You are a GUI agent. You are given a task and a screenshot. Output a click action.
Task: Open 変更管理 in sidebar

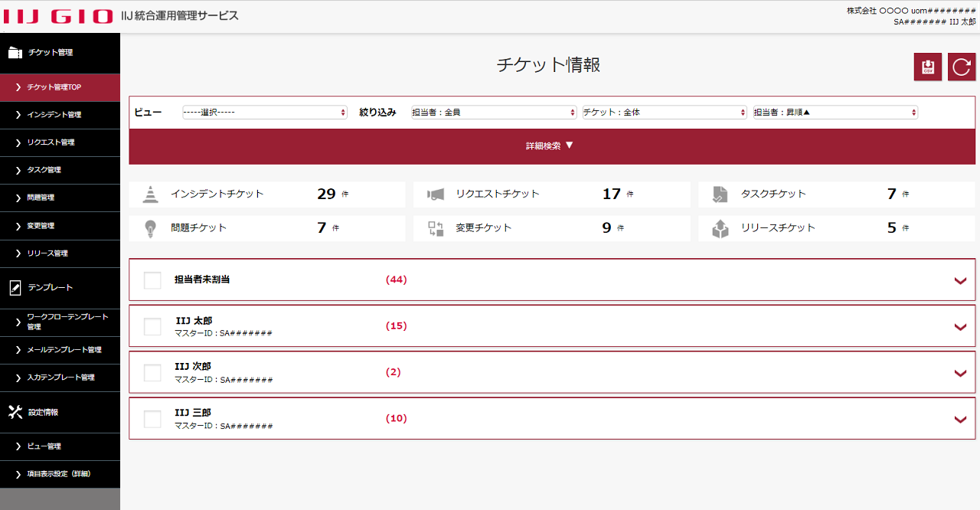click(60, 226)
